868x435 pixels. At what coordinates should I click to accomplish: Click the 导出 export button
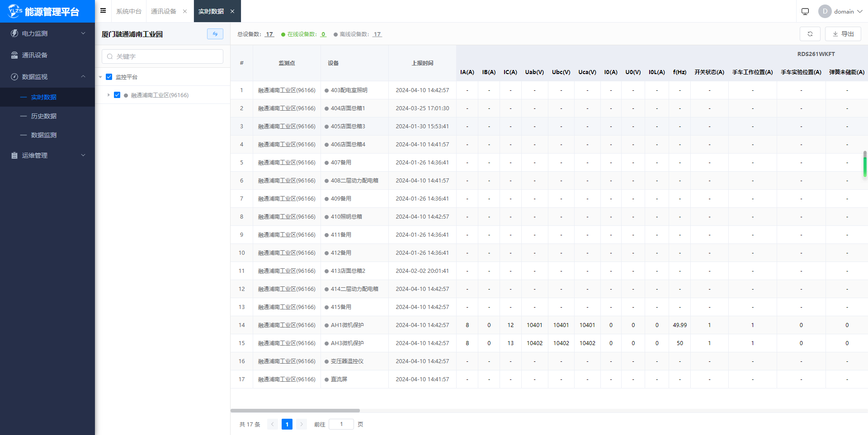[x=843, y=34]
